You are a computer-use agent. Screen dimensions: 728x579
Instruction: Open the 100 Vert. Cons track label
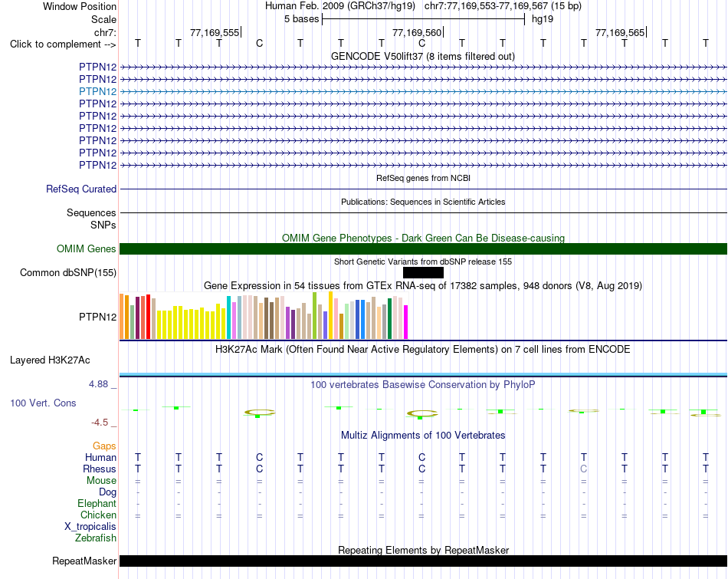[x=43, y=403]
